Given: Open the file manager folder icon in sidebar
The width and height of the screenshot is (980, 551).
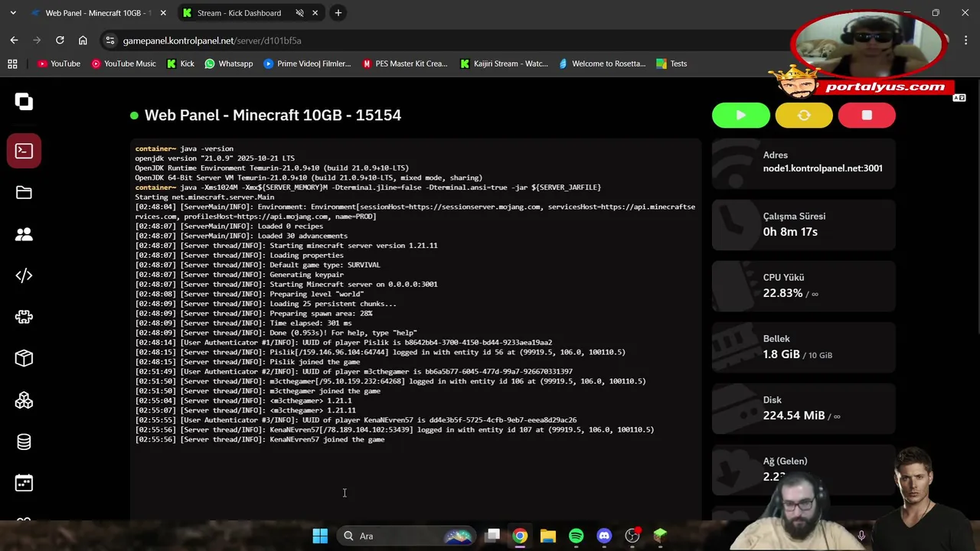Looking at the screenshot, I should [24, 193].
